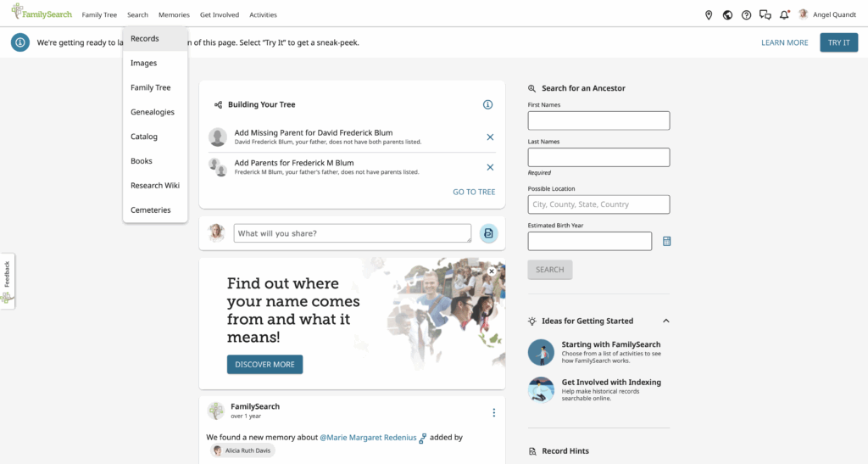Click Search for an Ancestor magnifier icon

tap(532, 88)
